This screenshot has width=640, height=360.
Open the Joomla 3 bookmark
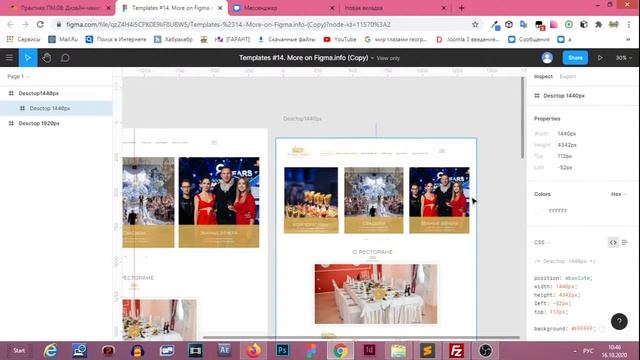[x=468, y=39]
